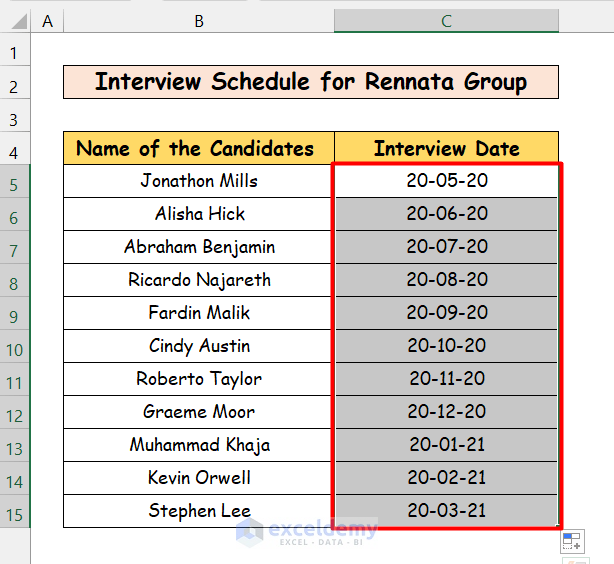
Task: Open the Auto Fill Options button
Action: [571, 541]
